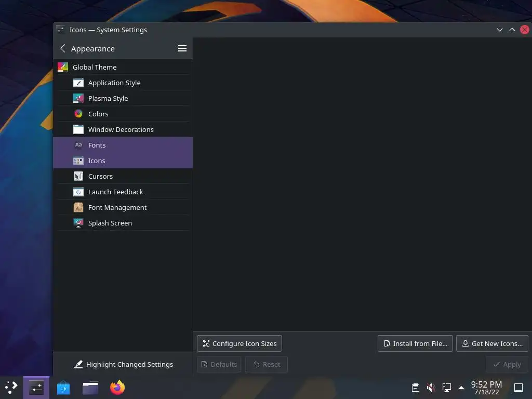532x399 pixels.
Task: Toggle Highlight Changed Settings
Action: point(123,364)
